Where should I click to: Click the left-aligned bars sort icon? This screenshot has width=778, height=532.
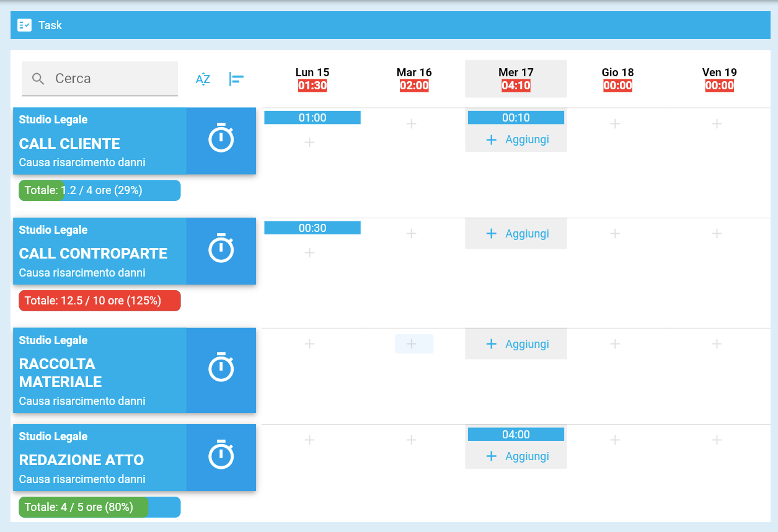coord(236,79)
